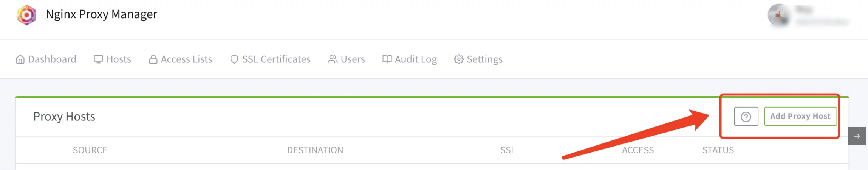Open the help question mark button
Image resolution: width=868 pixels, height=170 pixels.
tap(746, 117)
